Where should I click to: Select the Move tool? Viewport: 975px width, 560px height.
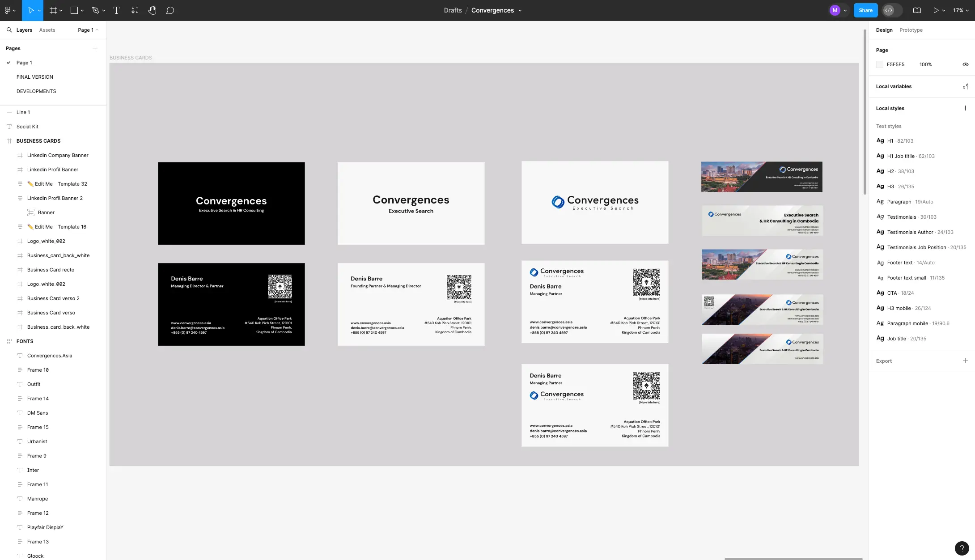tap(30, 10)
